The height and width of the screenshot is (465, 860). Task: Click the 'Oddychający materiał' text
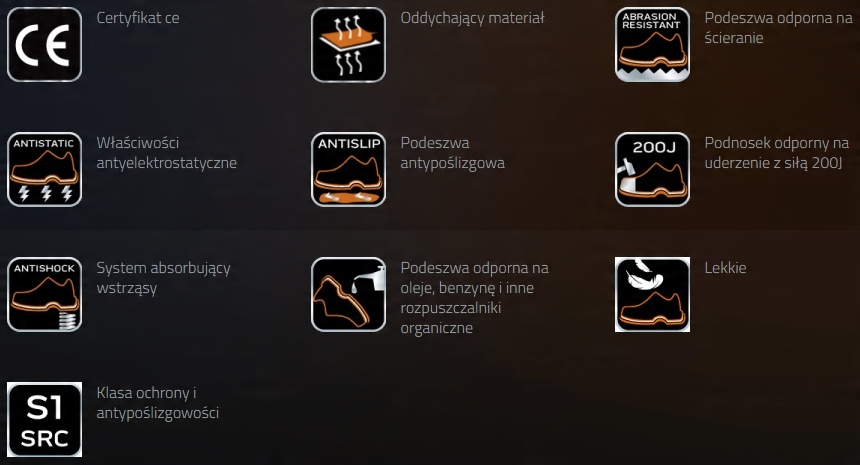click(x=472, y=19)
